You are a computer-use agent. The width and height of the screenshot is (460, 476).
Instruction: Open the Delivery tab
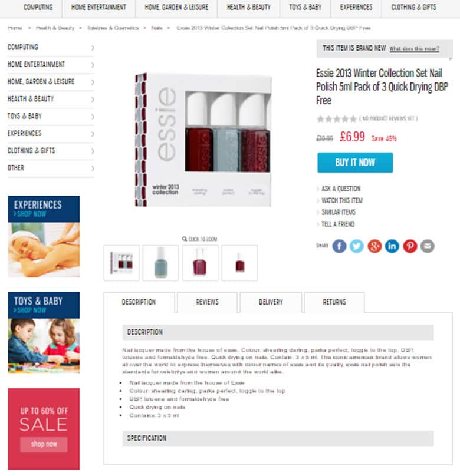click(x=271, y=302)
